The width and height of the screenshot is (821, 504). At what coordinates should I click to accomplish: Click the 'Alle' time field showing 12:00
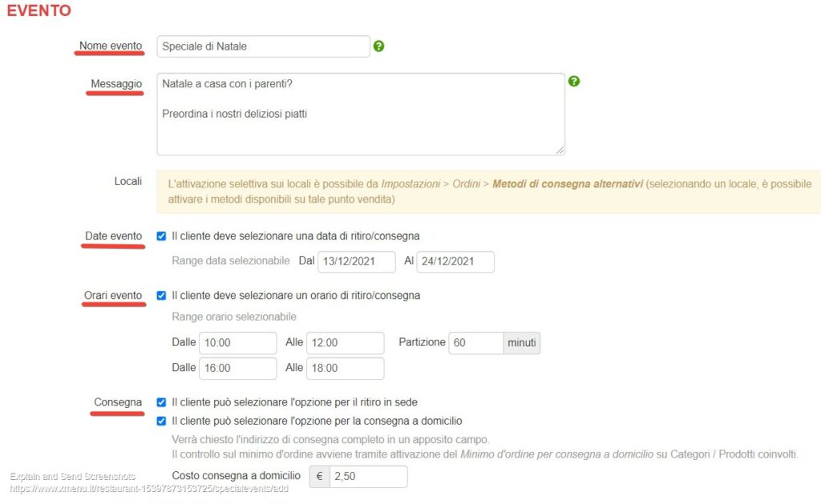click(345, 343)
